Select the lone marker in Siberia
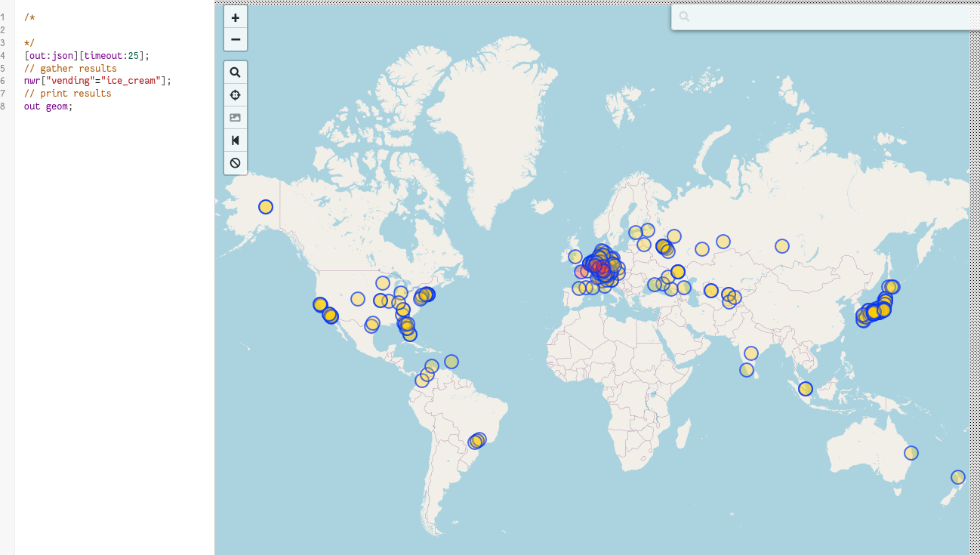This screenshot has height=555, width=980. [x=782, y=246]
